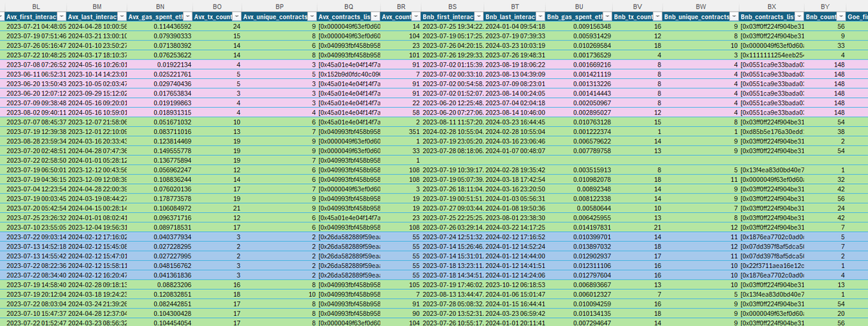The width and height of the screenshot is (868, 326).
Task: Click the cell containing 0.00122374
Action: click(x=579, y=131)
